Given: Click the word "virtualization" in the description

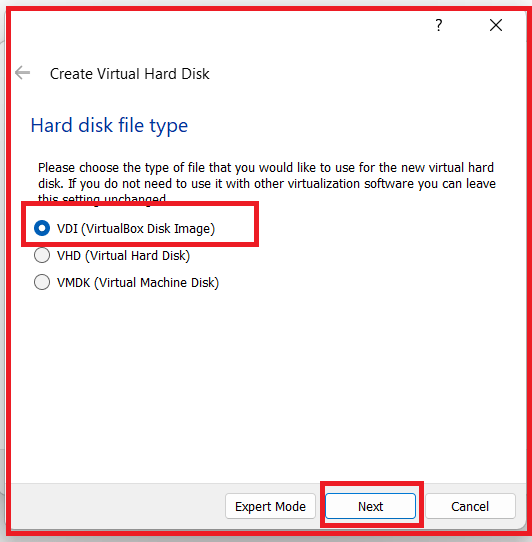Looking at the screenshot, I should (x=324, y=184).
